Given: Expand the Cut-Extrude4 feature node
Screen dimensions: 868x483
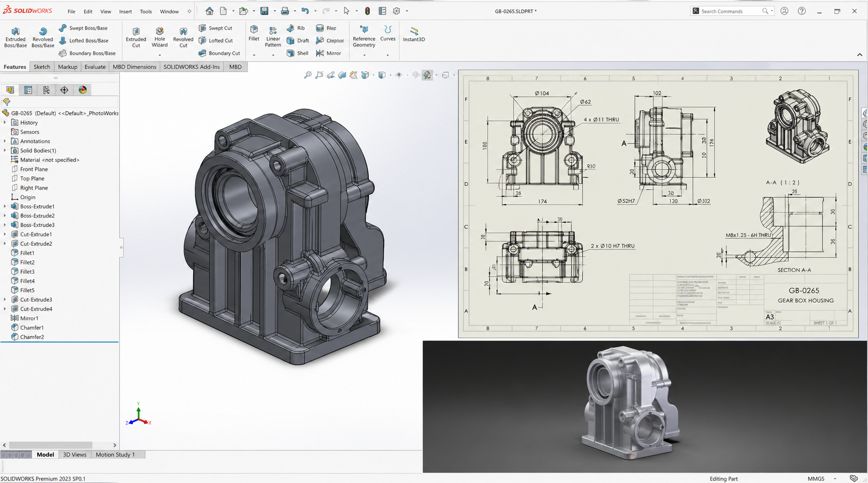Looking at the screenshot, I should (5, 309).
